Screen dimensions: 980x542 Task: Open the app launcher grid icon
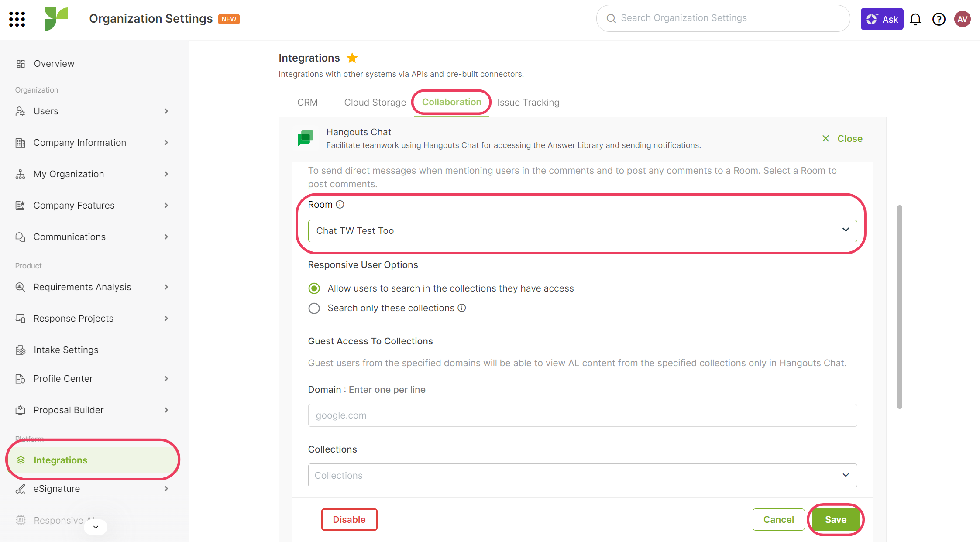pyautogui.click(x=17, y=19)
